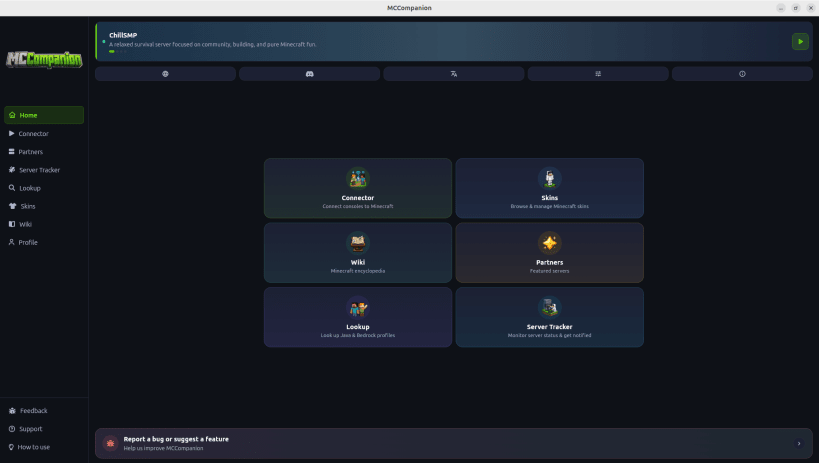The height and width of the screenshot is (463, 819).
Task: Click the info circle icon button
Action: 742,74
